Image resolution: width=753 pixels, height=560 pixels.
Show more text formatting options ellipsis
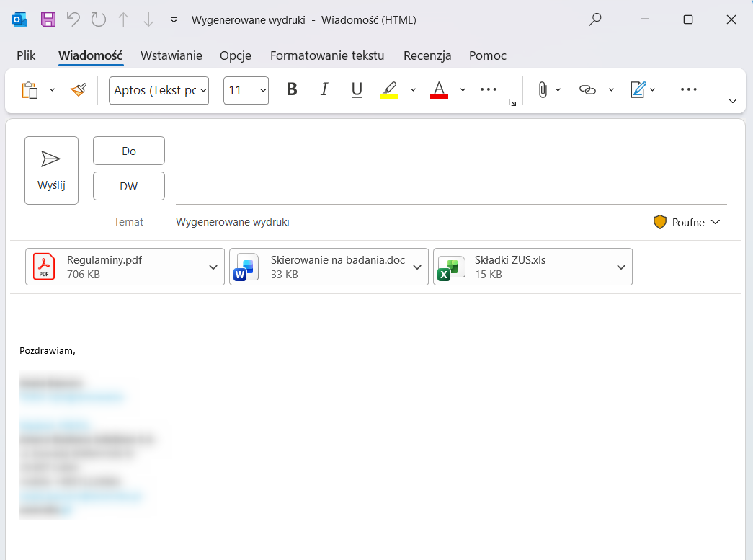pyautogui.click(x=489, y=89)
